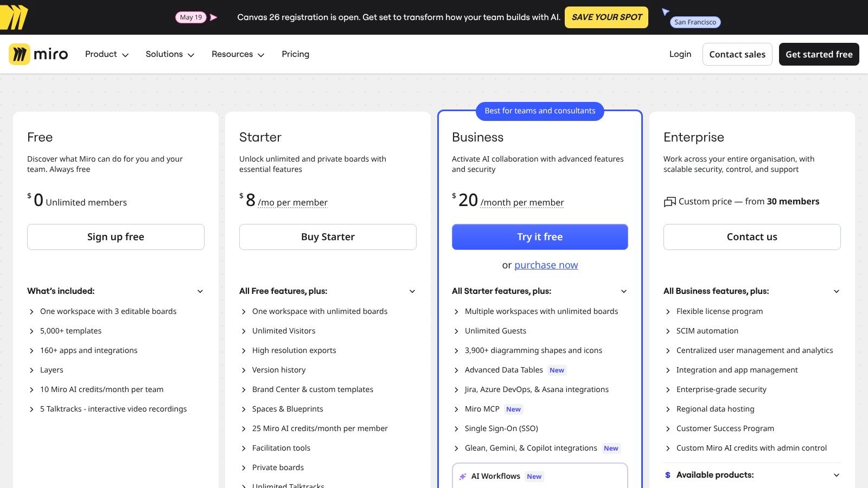Expand 160+ apps and integrations item

click(83, 350)
